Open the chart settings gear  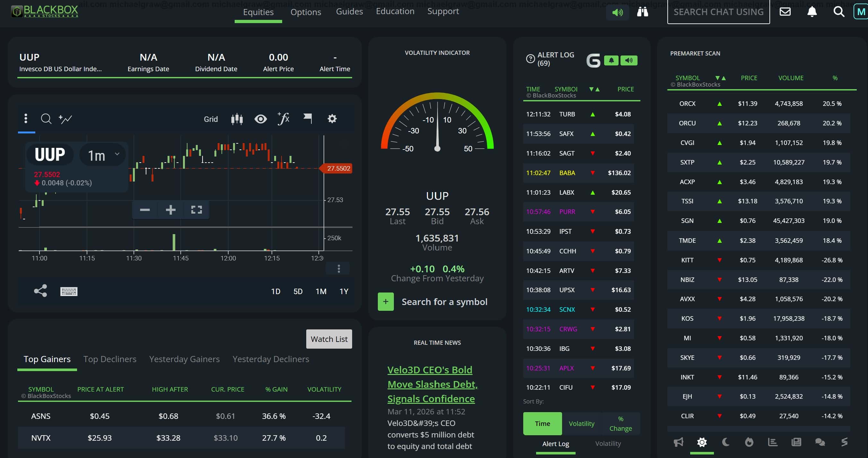[332, 119]
